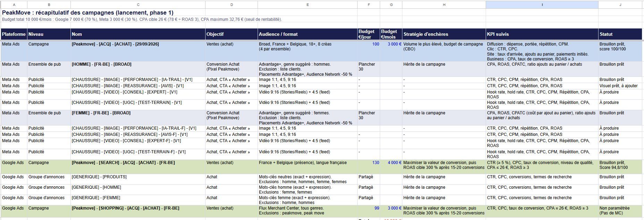This screenshot has width=644, height=220.
Task: Select the 'Stratégie d'enchères' header cell
Action: tap(444, 34)
